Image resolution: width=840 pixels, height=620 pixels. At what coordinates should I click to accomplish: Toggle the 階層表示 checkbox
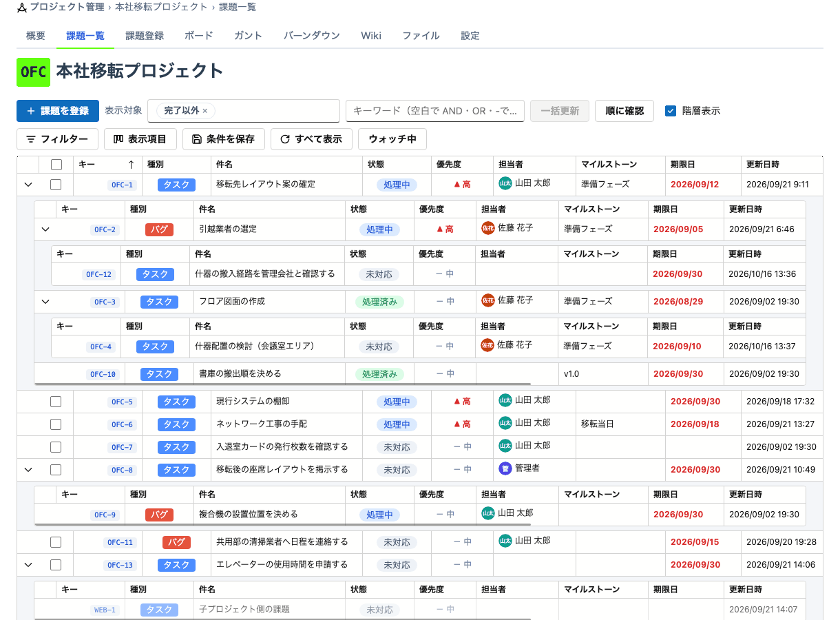(671, 111)
